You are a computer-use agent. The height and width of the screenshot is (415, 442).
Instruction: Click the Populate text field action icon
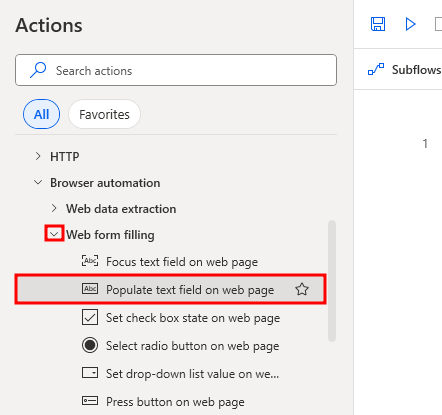click(90, 289)
